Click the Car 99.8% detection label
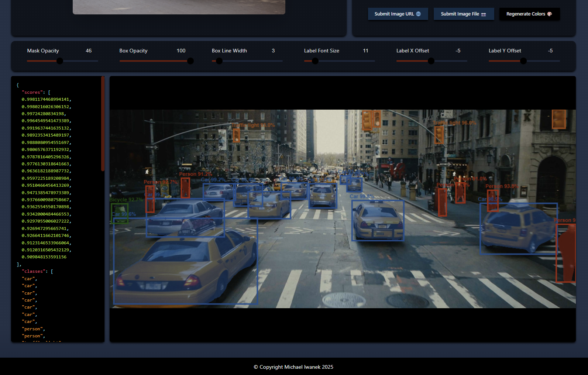This screenshot has height=375, width=588. coord(362,196)
